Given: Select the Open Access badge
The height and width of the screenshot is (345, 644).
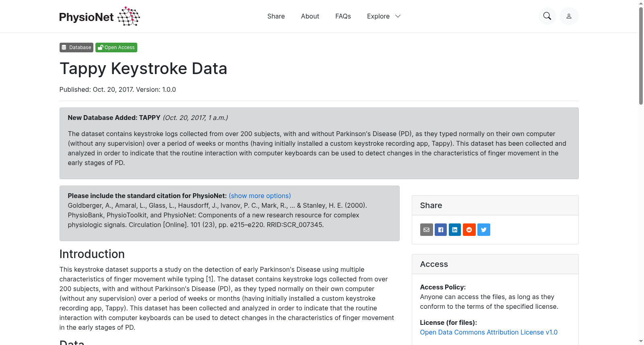Looking at the screenshot, I should click(116, 48).
